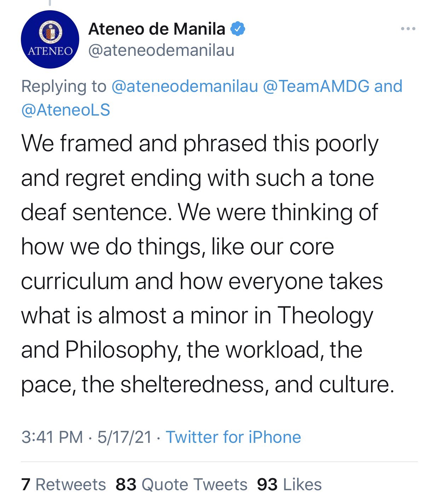Open the Twitter for iPhone source link
The image size is (439, 504).
(x=233, y=437)
